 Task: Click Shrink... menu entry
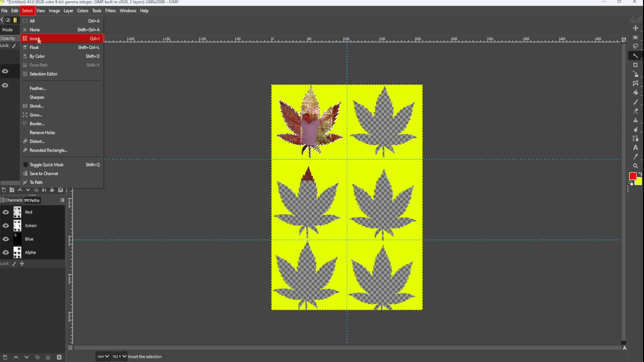click(x=62, y=106)
